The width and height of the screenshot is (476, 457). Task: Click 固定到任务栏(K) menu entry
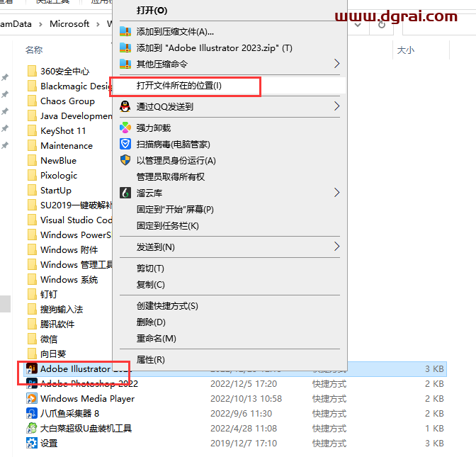point(167,225)
